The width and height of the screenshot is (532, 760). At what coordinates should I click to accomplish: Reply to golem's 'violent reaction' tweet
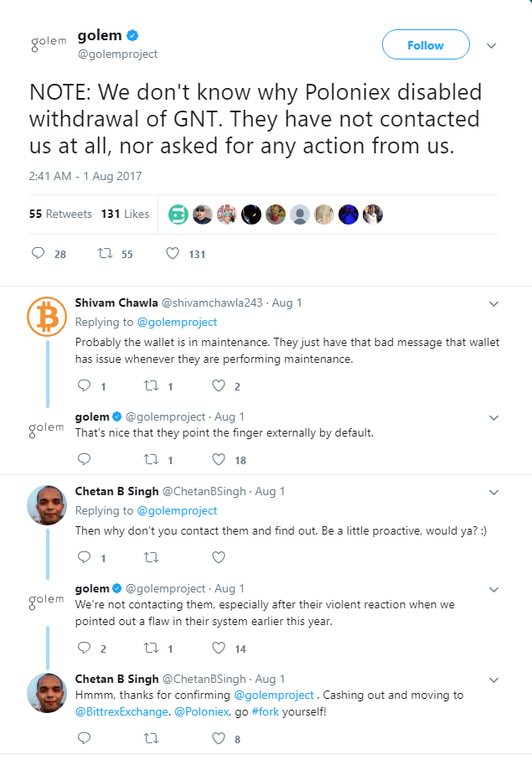pos(84,647)
